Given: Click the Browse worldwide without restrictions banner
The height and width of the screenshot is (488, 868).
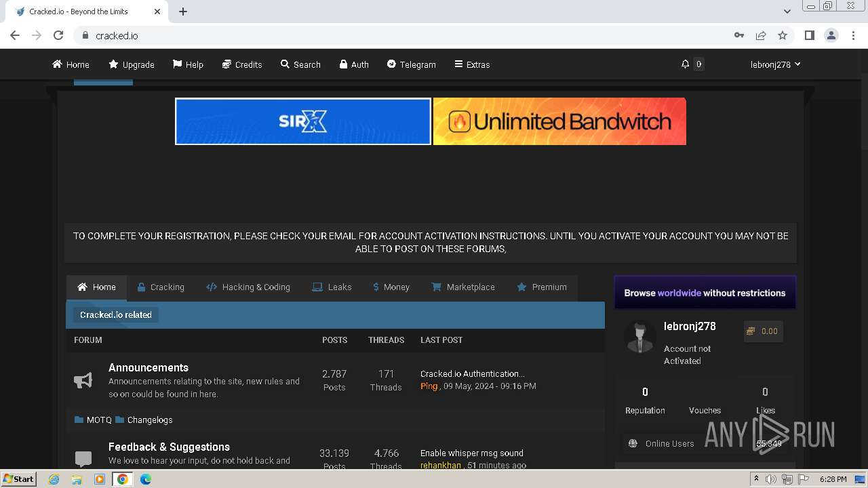Looking at the screenshot, I should [x=705, y=293].
